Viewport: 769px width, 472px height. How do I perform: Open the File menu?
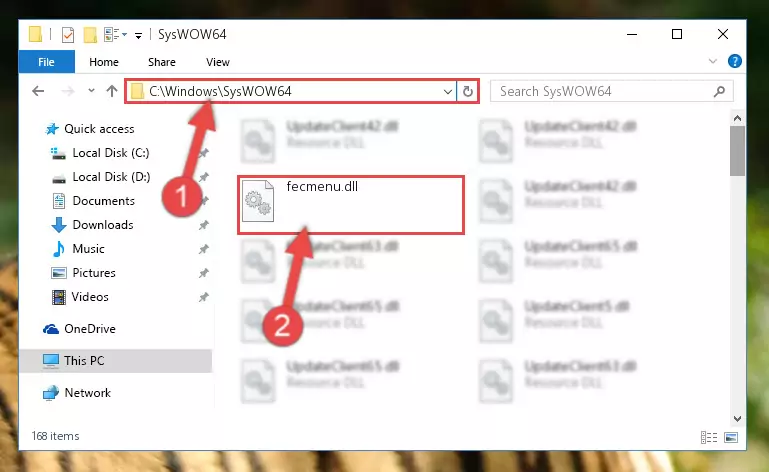coord(47,62)
